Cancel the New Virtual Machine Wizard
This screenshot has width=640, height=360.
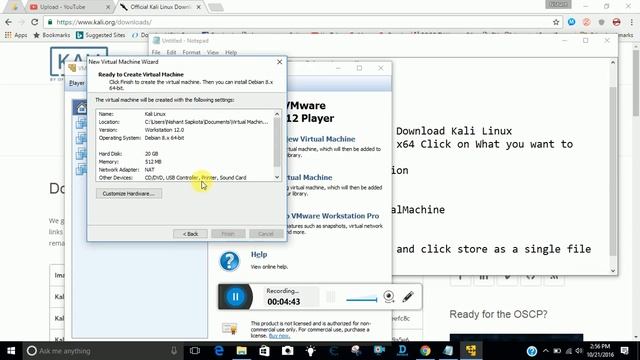266,234
